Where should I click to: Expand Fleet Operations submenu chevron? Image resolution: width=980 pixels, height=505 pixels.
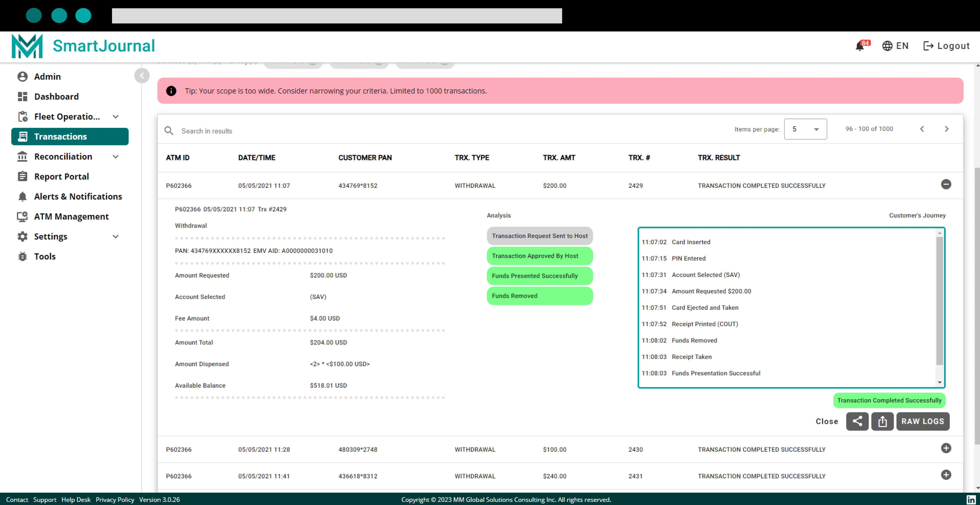pyautogui.click(x=116, y=116)
